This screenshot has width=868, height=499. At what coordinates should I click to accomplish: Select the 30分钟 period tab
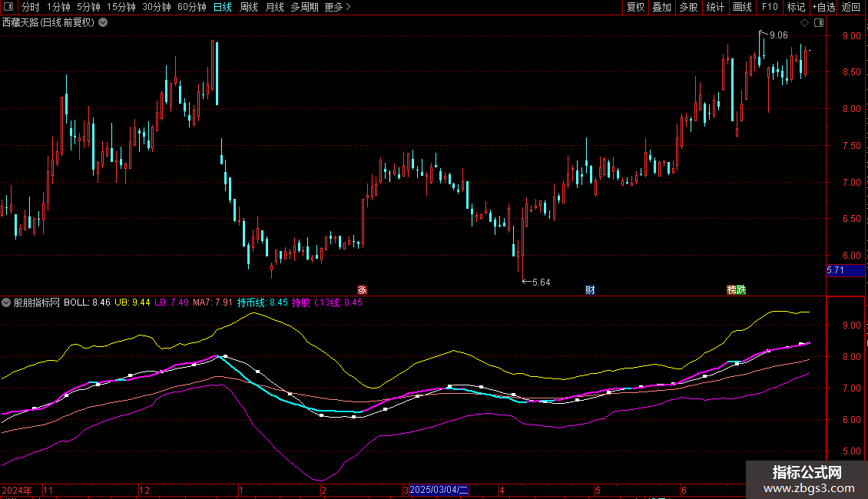[x=157, y=7]
